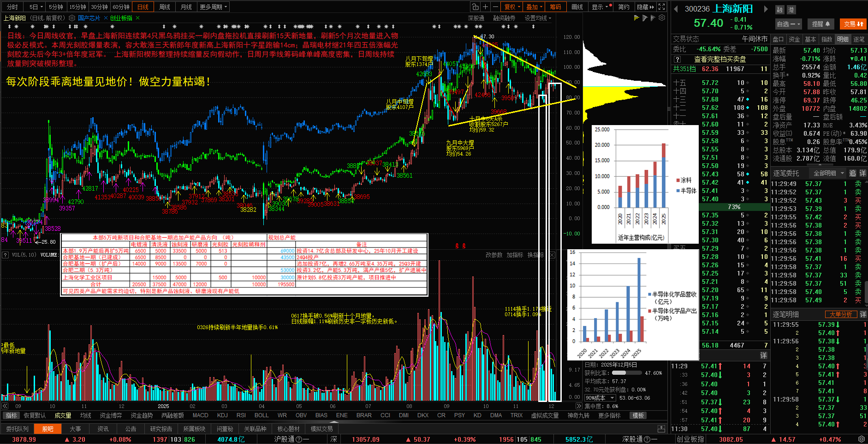
Task: Toggle 简约 simple mode
Action: [624, 7]
